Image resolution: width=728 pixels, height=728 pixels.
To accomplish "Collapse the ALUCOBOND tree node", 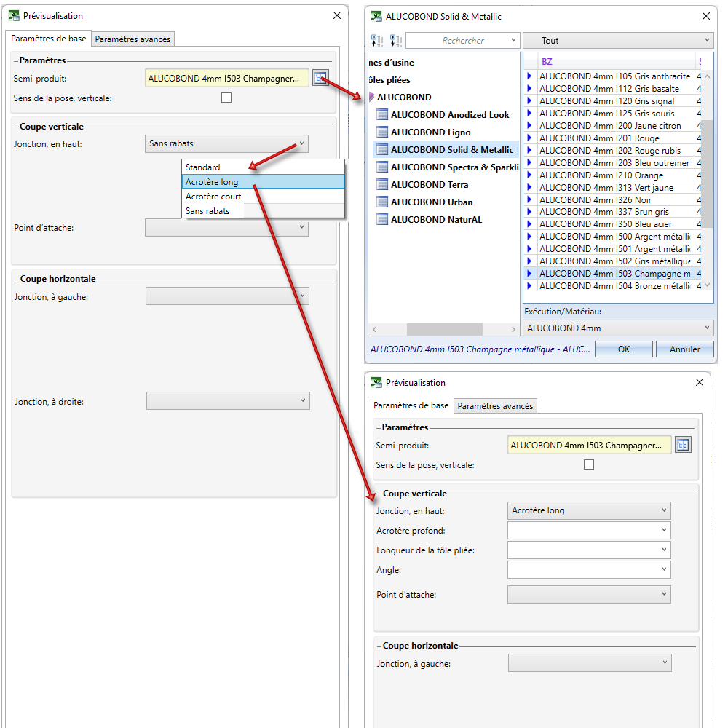I will (x=371, y=97).
